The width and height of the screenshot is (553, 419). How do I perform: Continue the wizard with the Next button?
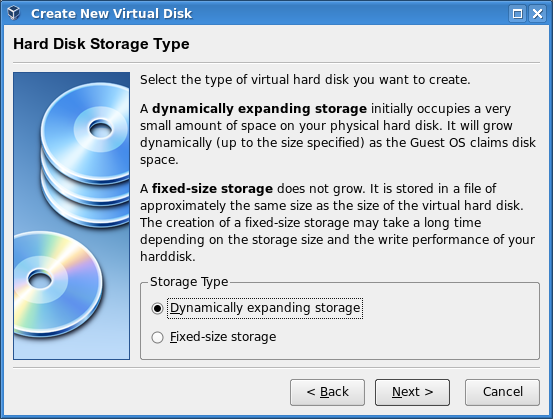pos(412,392)
